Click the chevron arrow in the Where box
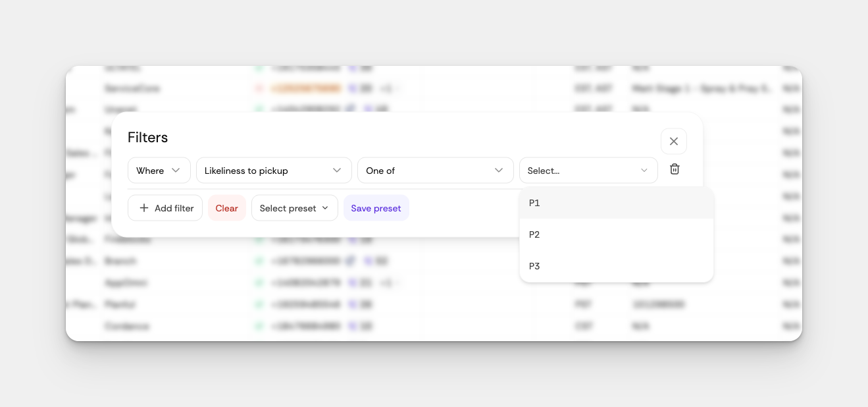The width and height of the screenshot is (868, 407). 176,171
